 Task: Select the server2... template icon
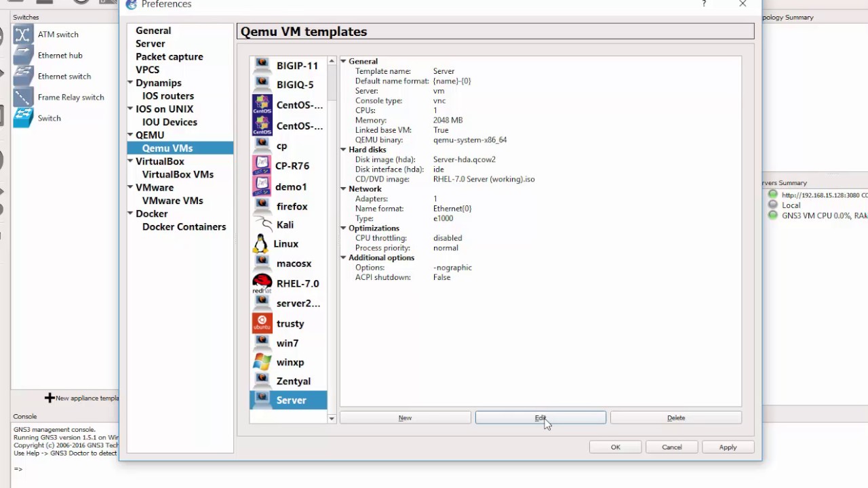tap(262, 303)
